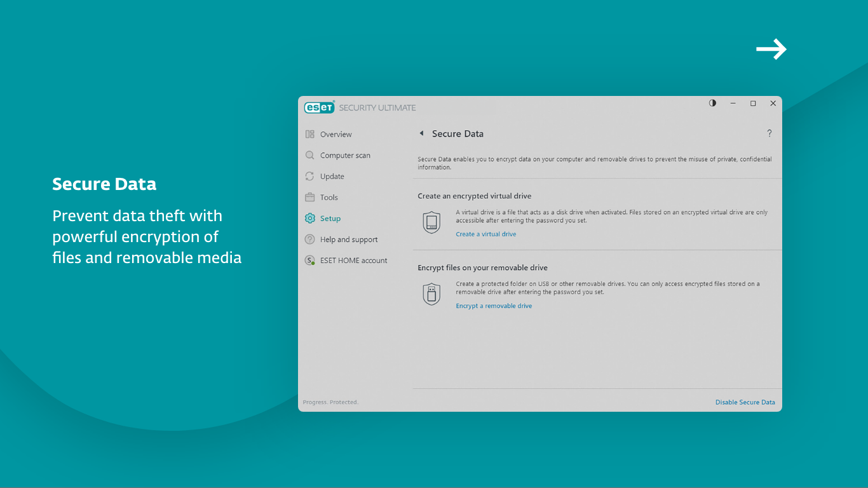Image resolution: width=868 pixels, height=488 pixels.
Task: Click the Help and support question icon
Action: pyautogui.click(x=309, y=239)
